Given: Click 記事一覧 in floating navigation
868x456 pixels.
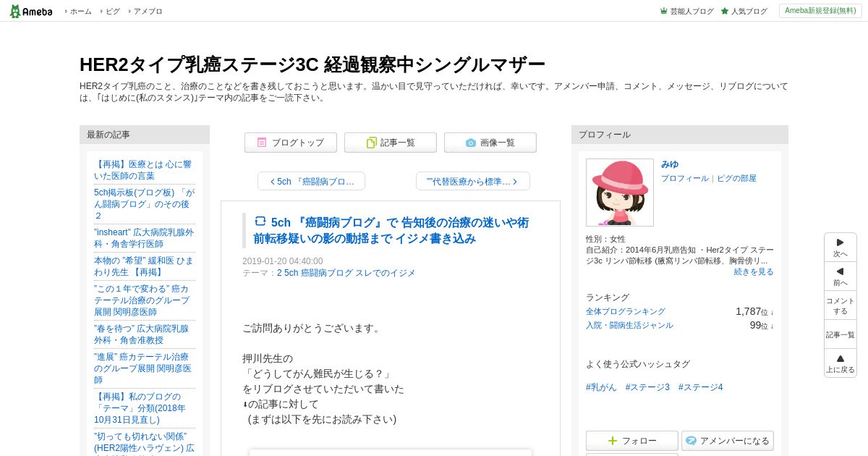Looking at the screenshot, I should tap(841, 334).
